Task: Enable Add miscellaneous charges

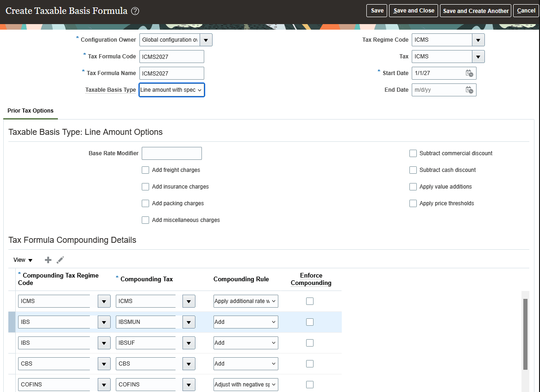Action: (x=145, y=220)
